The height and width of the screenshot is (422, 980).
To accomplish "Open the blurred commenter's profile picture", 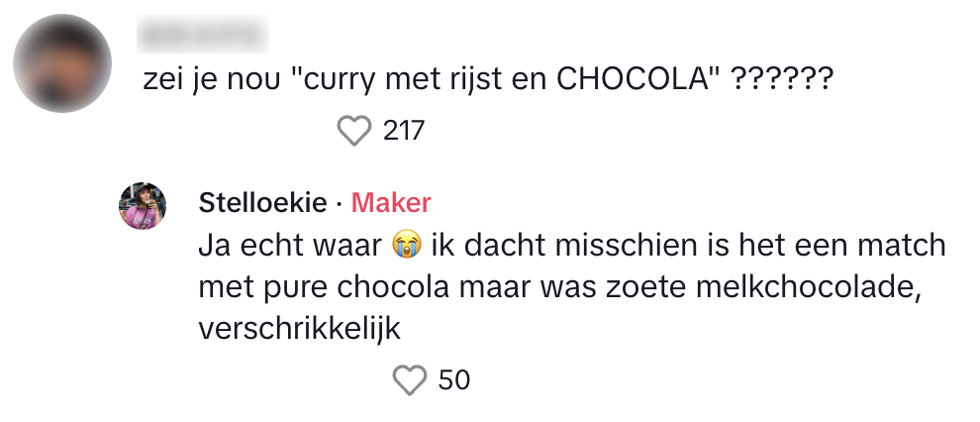I will (61, 63).
